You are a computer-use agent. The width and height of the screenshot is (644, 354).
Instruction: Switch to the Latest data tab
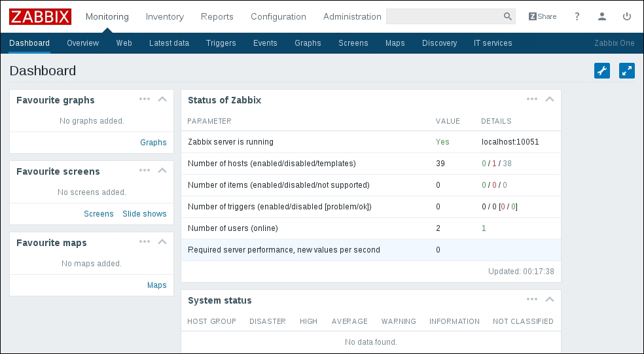(x=169, y=43)
